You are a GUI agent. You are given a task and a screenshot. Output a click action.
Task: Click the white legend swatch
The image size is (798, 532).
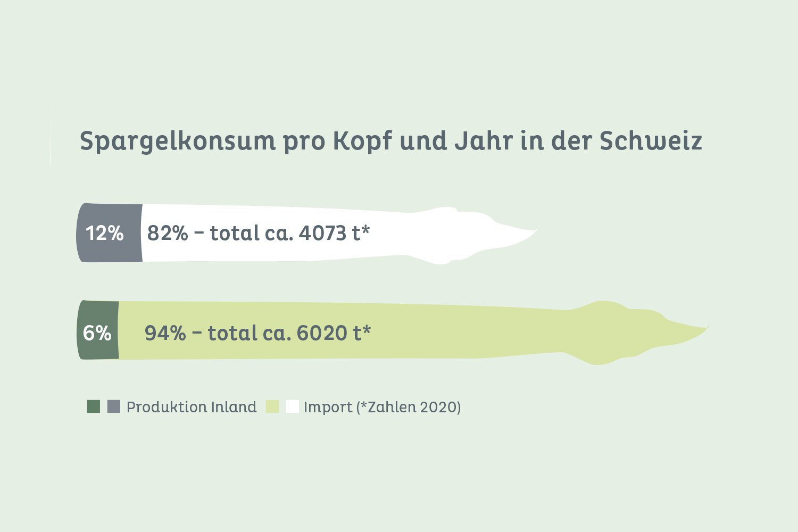pos(293,406)
